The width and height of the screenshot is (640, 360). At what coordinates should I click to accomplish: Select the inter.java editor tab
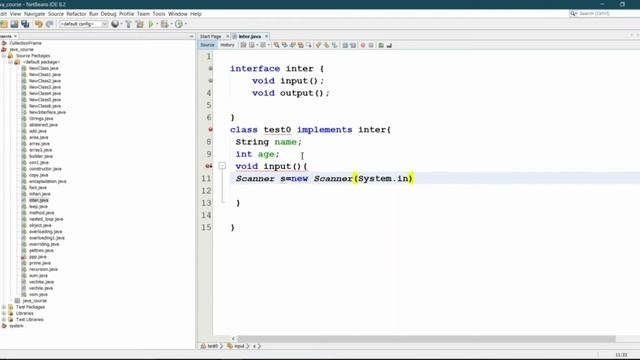click(x=250, y=36)
